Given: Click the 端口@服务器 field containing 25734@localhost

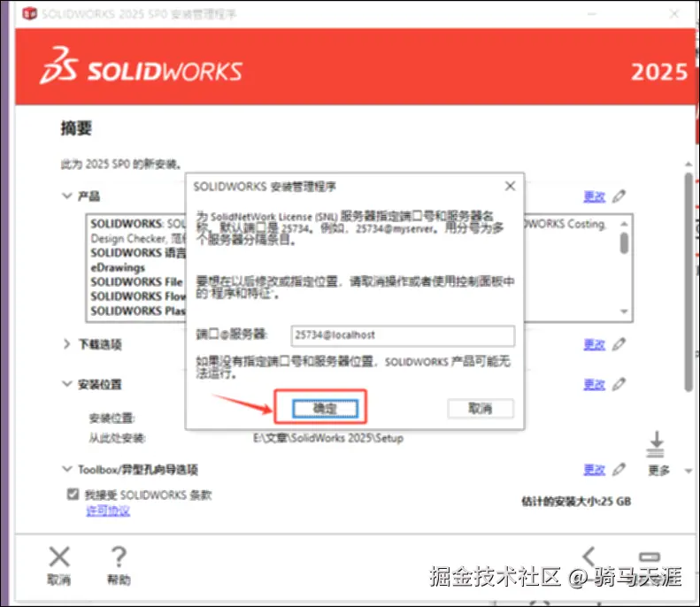Looking at the screenshot, I should click(403, 335).
